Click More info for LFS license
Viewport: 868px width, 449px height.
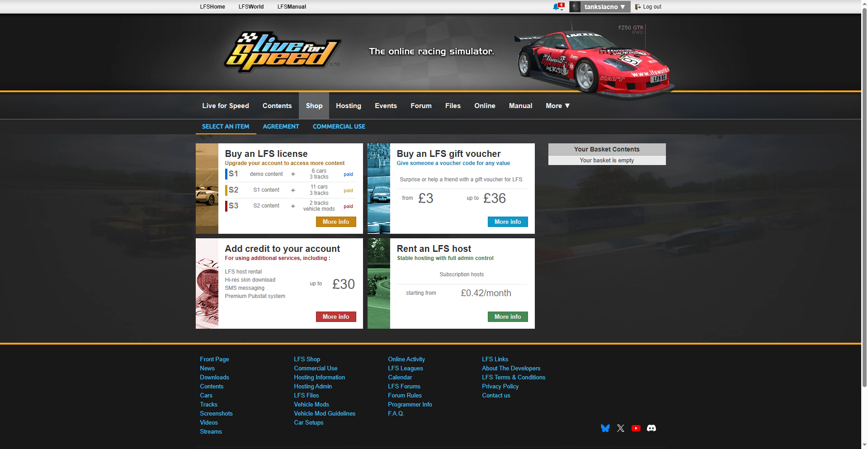tap(336, 222)
